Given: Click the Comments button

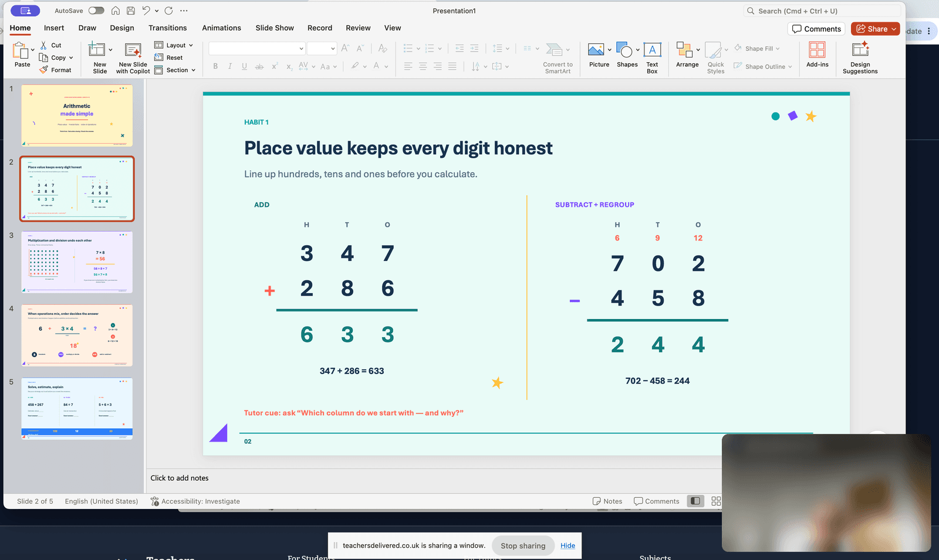Looking at the screenshot, I should click(x=816, y=29).
